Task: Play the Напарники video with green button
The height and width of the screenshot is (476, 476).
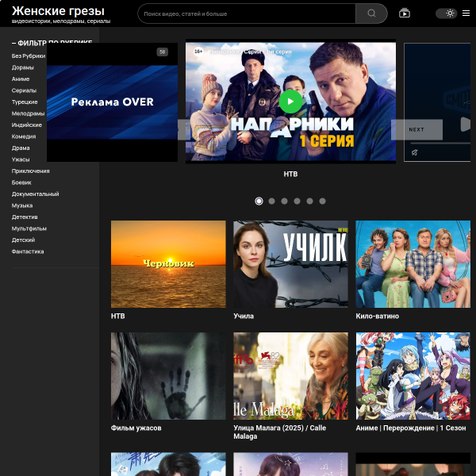Action: 290,102
